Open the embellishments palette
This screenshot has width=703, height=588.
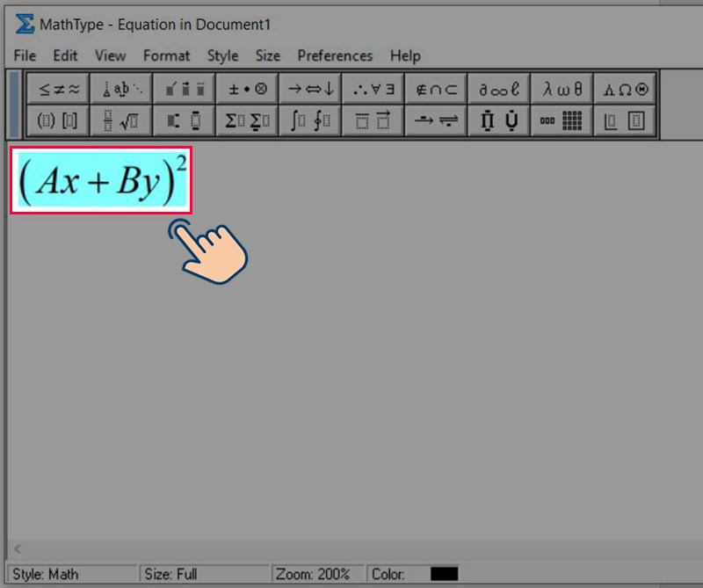(184, 90)
